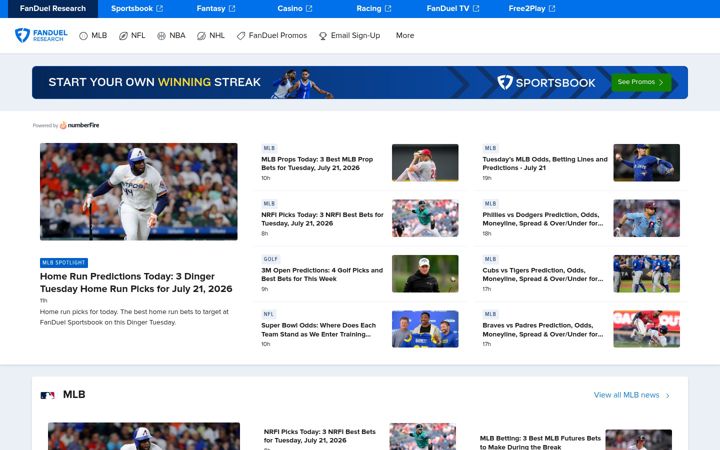This screenshot has width=720, height=450.
Task: Click the MLB SPOTLIGHT tag
Action: click(x=64, y=263)
